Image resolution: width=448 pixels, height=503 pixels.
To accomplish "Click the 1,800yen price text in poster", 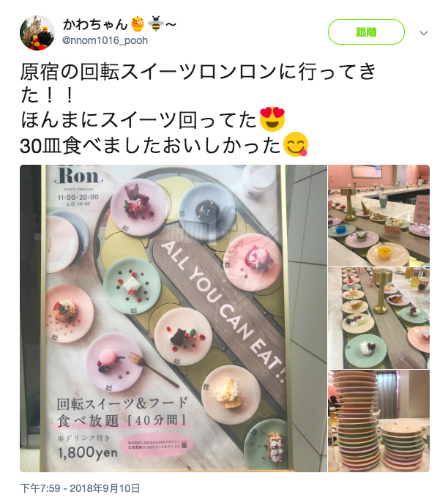I will pyautogui.click(x=88, y=452).
